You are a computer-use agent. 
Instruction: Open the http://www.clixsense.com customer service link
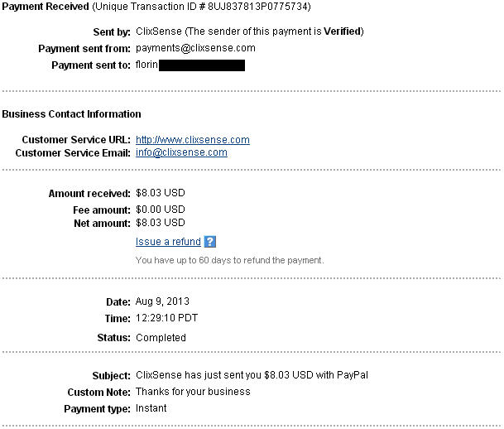192,140
